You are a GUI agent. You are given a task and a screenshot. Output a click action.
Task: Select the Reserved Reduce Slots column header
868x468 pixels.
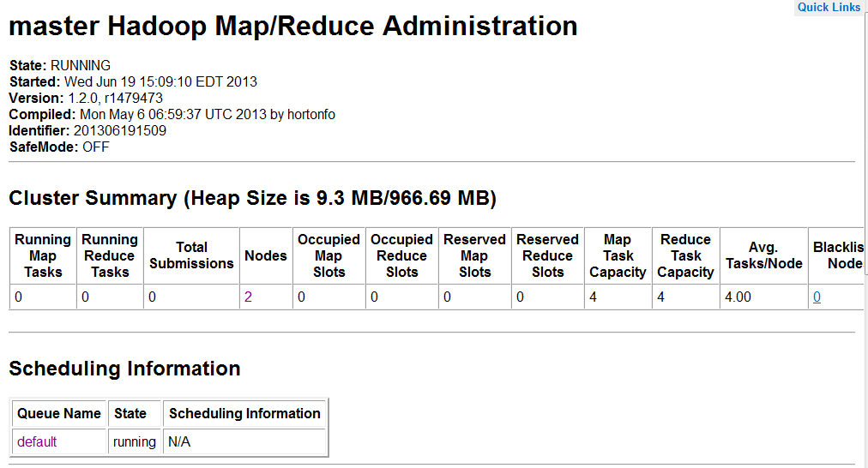click(x=547, y=255)
